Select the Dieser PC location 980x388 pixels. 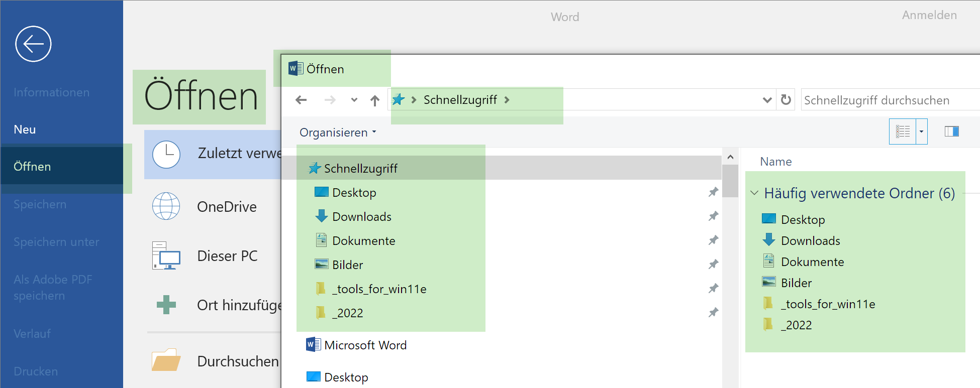228,256
